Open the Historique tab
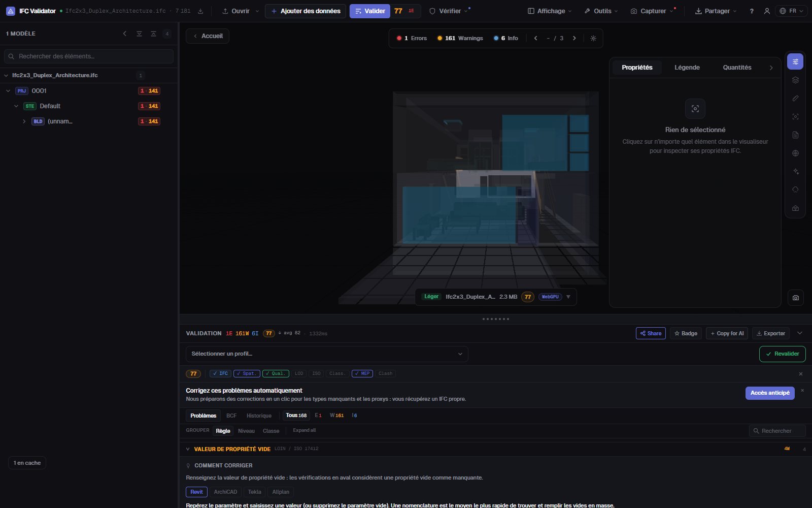812x508 pixels. [x=259, y=416]
